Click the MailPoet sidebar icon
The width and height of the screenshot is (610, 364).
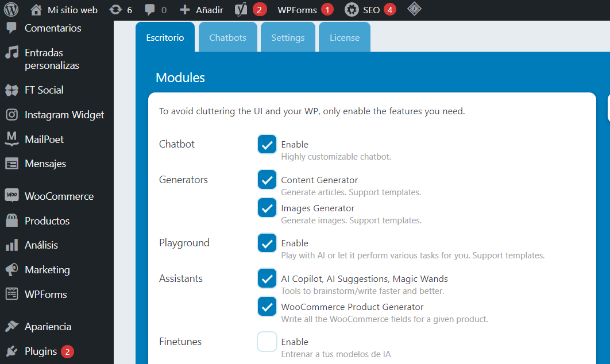coord(10,139)
